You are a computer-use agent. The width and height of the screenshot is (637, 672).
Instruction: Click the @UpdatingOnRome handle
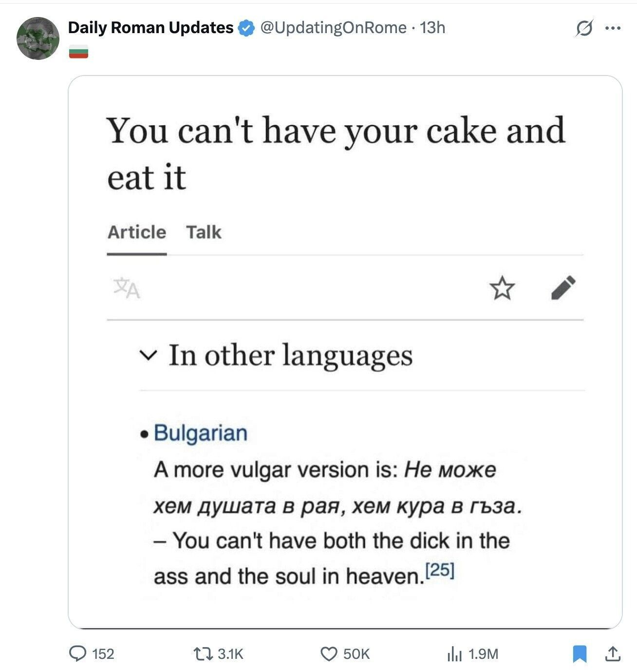click(333, 28)
